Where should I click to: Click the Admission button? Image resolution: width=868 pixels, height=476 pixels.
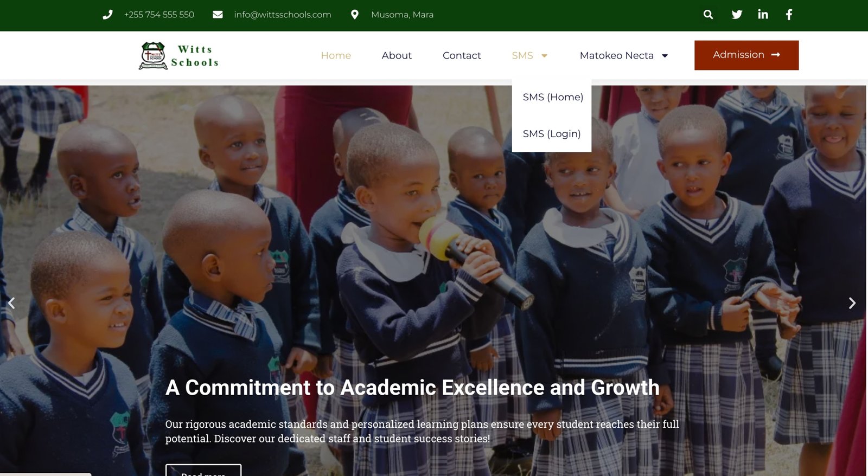click(746, 55)
